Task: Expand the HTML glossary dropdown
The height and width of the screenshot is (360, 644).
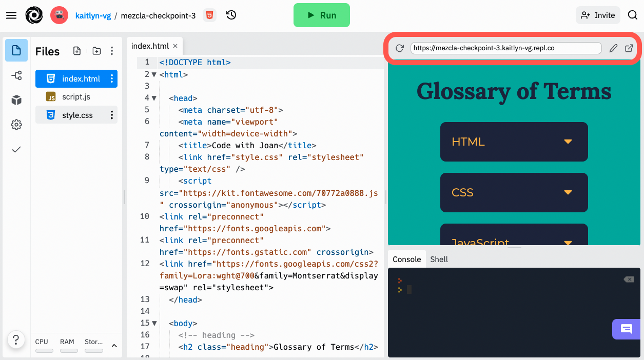Action: tap(514, 142)
